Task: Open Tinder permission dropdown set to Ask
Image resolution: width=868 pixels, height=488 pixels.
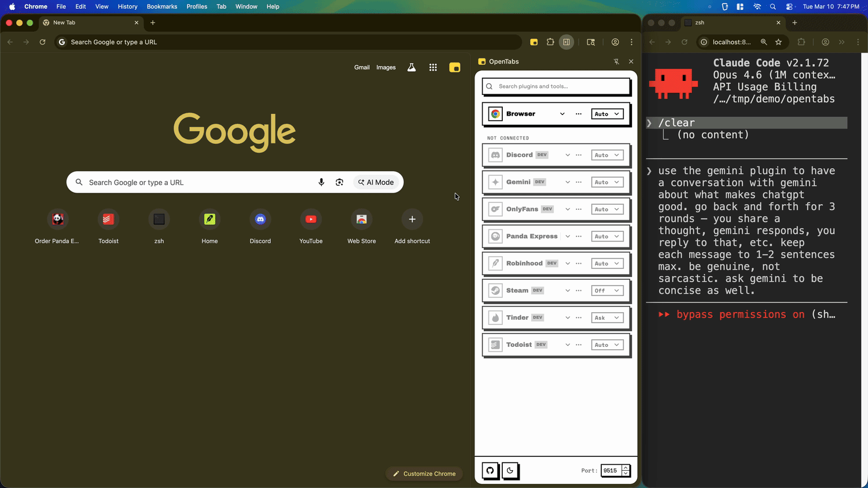Action: pos(607,318)
